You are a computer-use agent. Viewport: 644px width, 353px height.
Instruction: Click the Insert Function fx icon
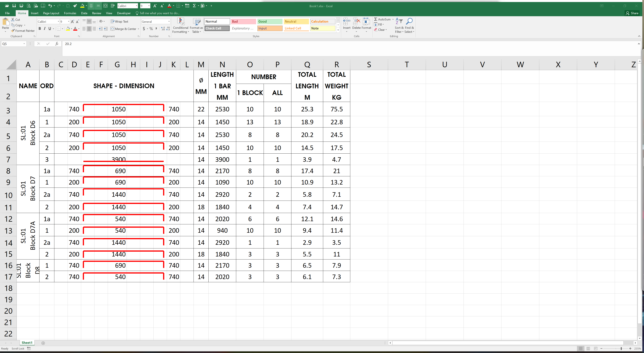(57, 44)
